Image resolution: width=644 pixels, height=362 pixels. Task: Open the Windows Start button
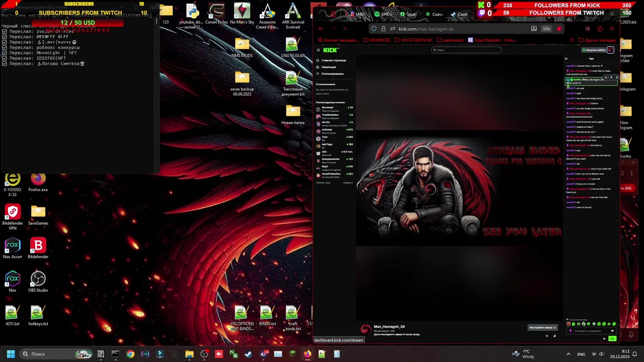11,354
